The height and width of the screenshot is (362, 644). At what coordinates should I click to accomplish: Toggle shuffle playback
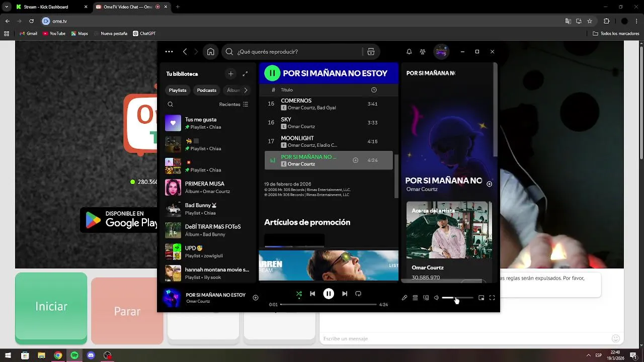[x=299, y=294]
